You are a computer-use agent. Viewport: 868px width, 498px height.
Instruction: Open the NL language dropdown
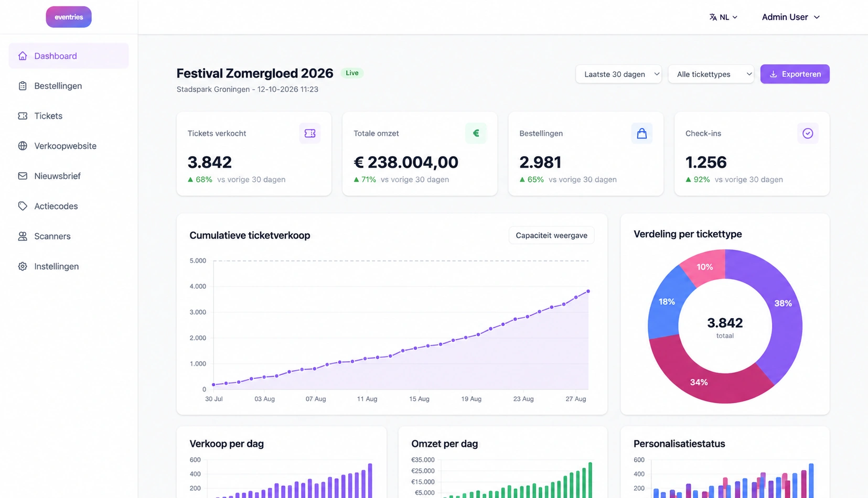tap(724, 17)
